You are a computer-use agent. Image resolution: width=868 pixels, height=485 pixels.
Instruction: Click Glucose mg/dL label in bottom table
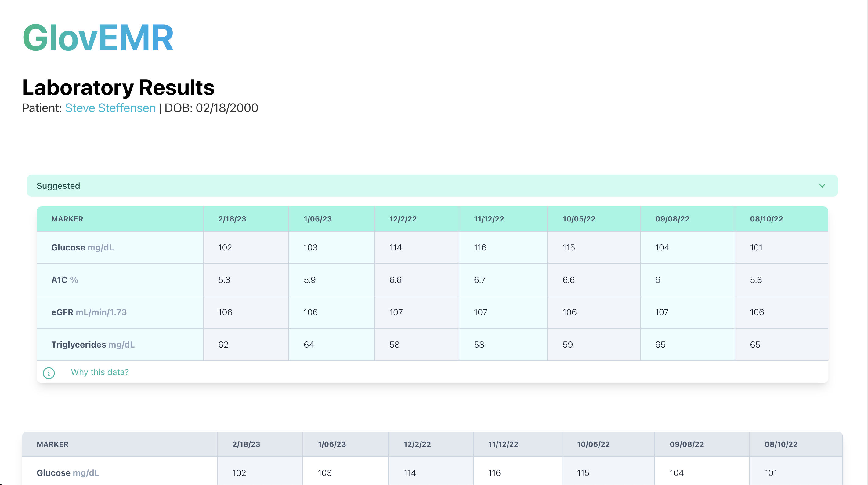click(x=68, y=473)
